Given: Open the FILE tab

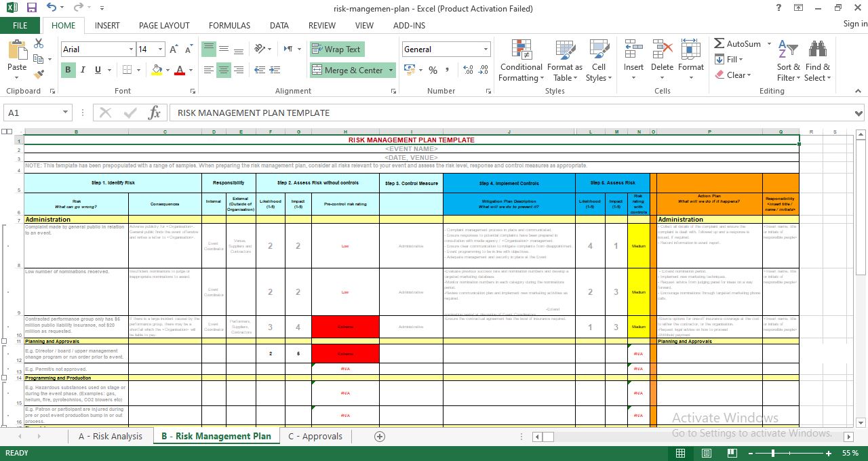Looking at the screenshot, I should pos(20,25).
